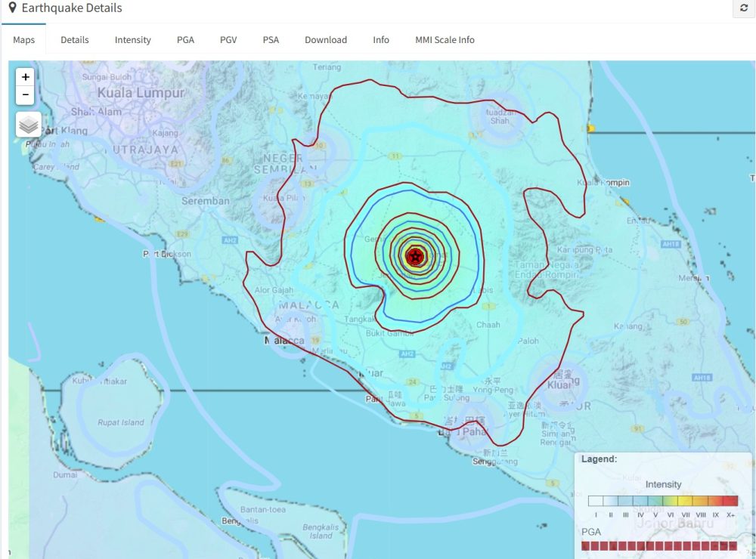Image resolution: width=756 pixels, height=559 pixels.
Task: Click the Kuala Lumpur map label
Action: point(141,92)
